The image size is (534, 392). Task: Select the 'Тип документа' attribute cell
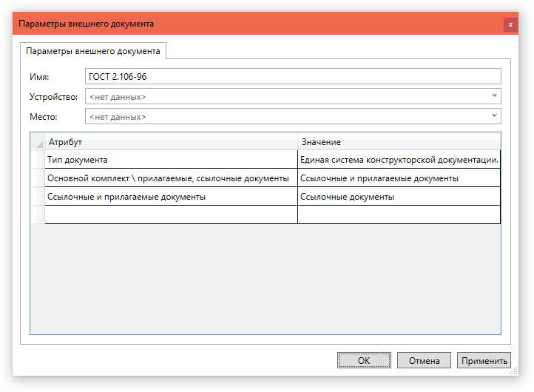tap(171, 160)
